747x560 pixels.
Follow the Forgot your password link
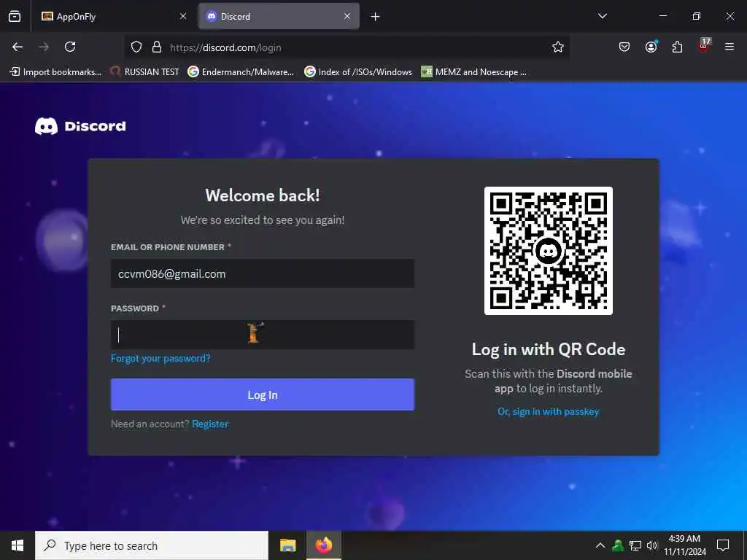point(160,358)
